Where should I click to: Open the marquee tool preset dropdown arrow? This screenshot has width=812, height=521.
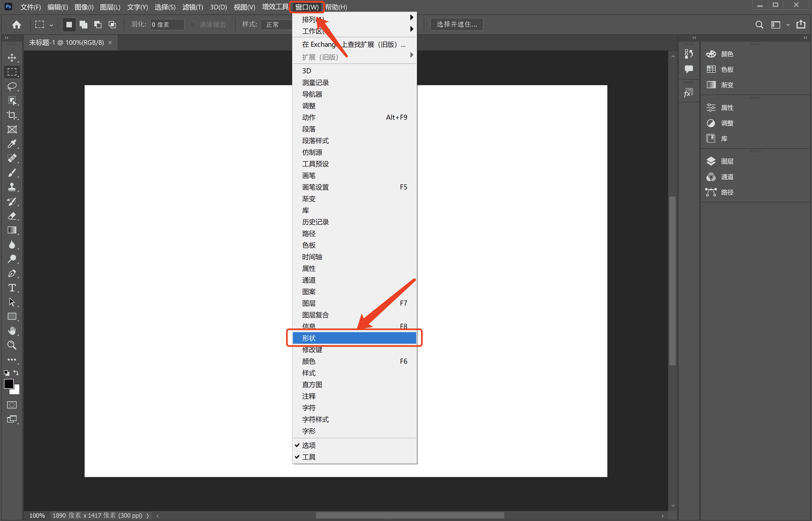51,25
